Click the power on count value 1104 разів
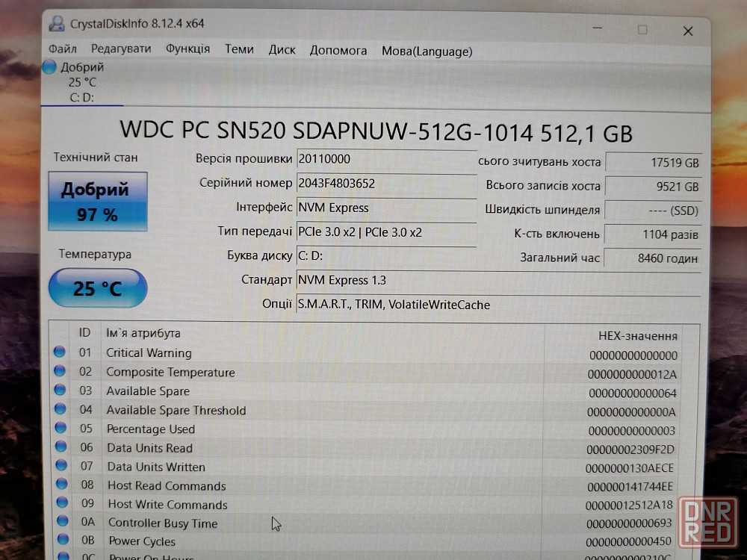Image resolution: width=747 pixels, height=560 pixels. pyautogui.click(x=653, y=234)
